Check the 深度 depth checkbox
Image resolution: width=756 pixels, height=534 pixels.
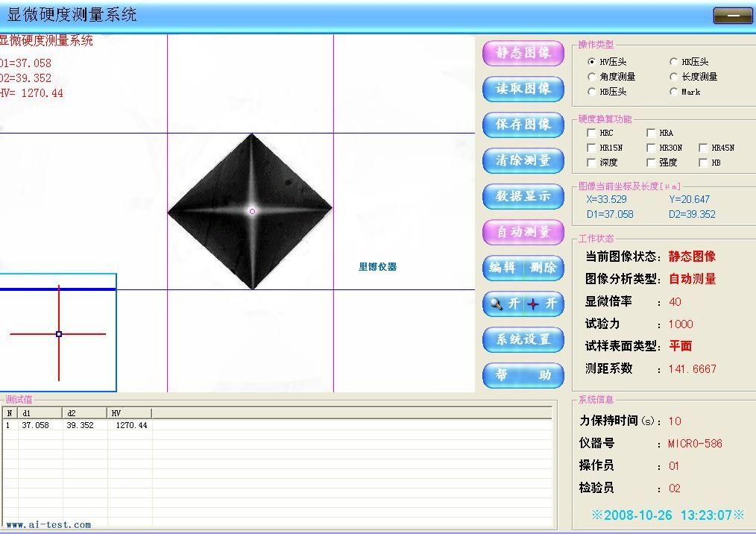(592, 163)
